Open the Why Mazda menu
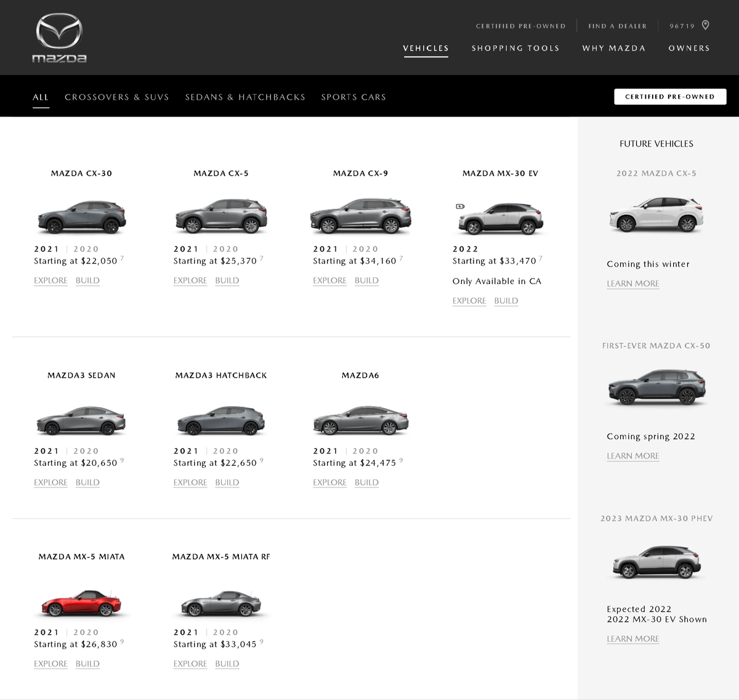Image resolution: width=739 pixels, height=700 pixels. pos(614,48)
